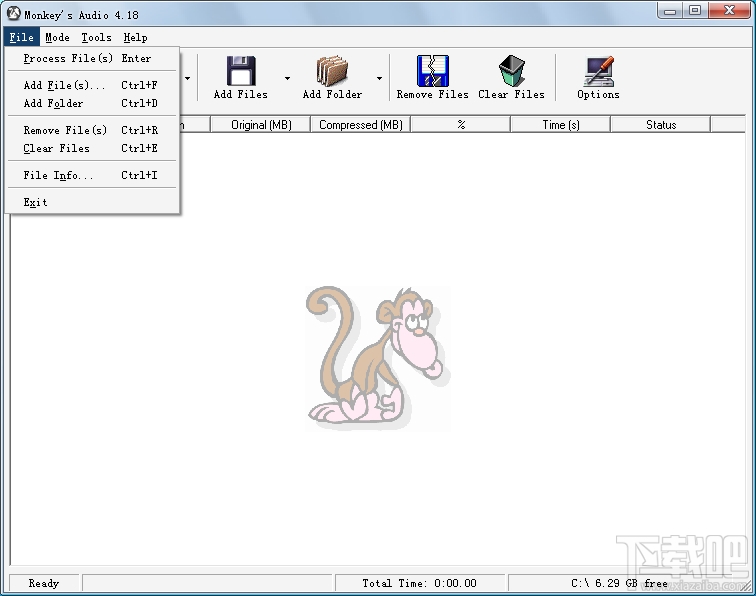Click the Ready status bar text
Viewport: 756px width, 596px height.
[x=43, y=583]
